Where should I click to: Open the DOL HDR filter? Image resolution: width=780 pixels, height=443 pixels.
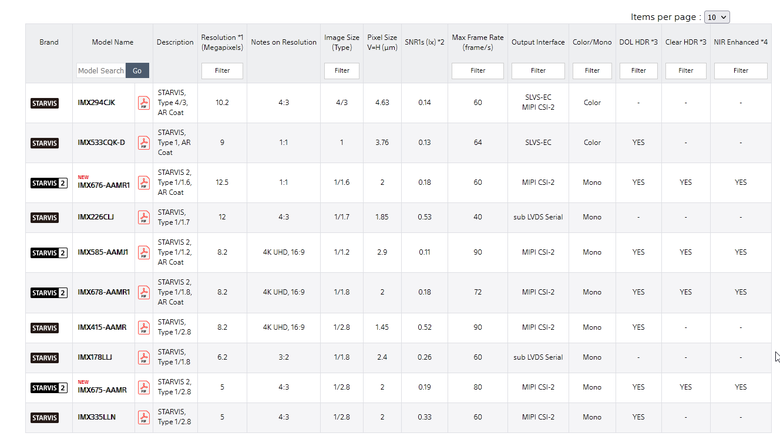pyautogui.click(x=639, y=71)
